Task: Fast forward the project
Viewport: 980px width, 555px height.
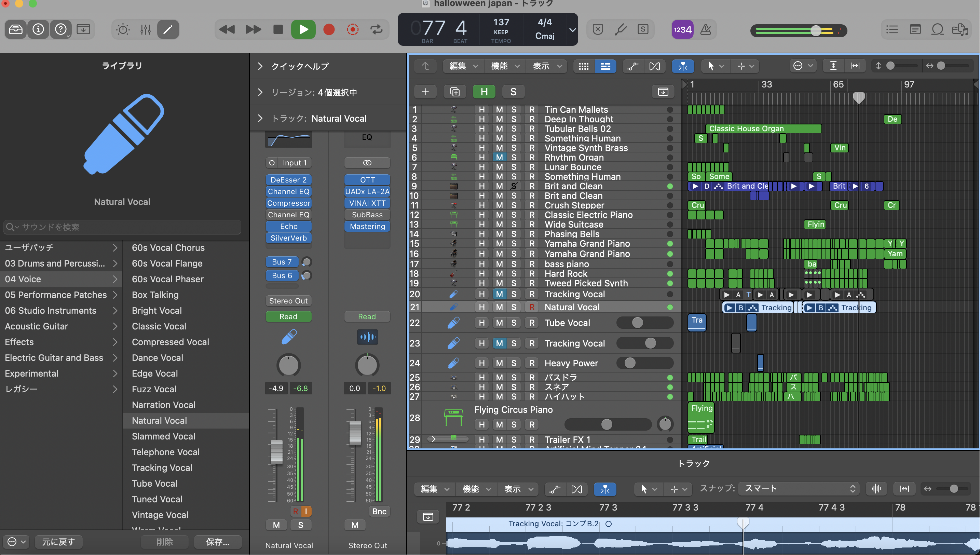Action: tap(253, 29)
